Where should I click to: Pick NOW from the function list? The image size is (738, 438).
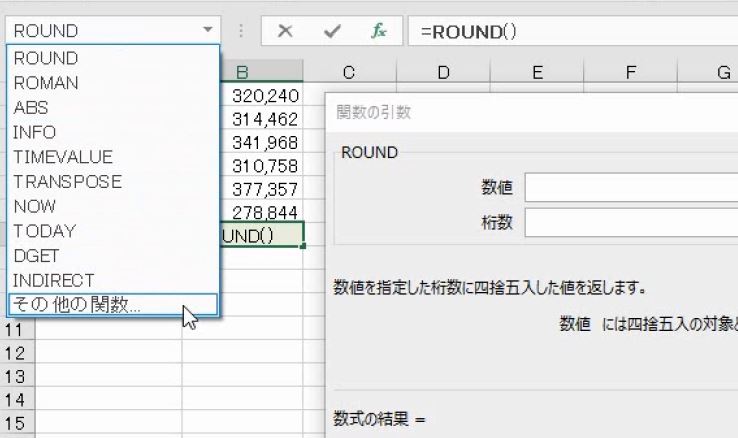tap(113, 206)
